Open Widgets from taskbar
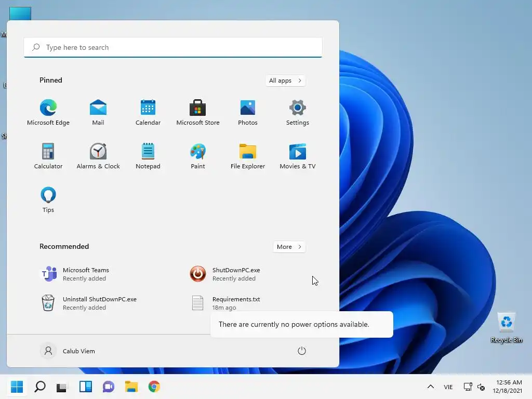This screenshot has height=399, width=532. coord(86,387)
